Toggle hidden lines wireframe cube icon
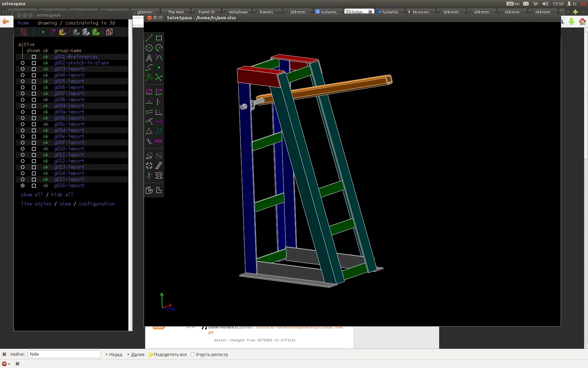 (x=109, y=32)
